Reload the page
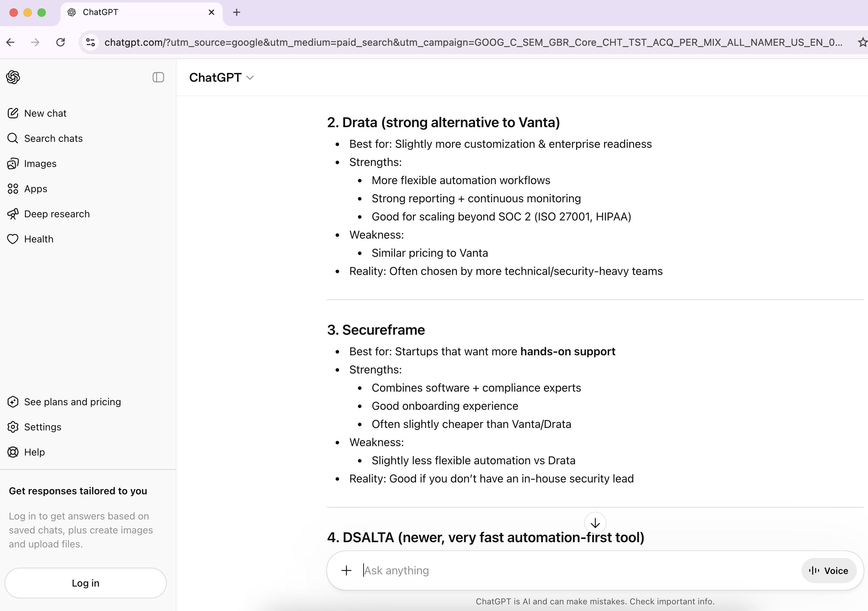This screenshot has width=868, height=611. pos(60,42)
